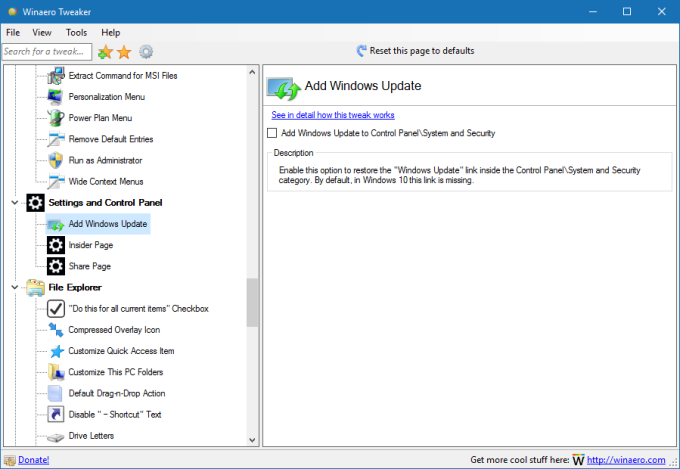This screenshot has height=469, width=680.
Task: Click the Search for a tweak field
Action: (46, 51)
